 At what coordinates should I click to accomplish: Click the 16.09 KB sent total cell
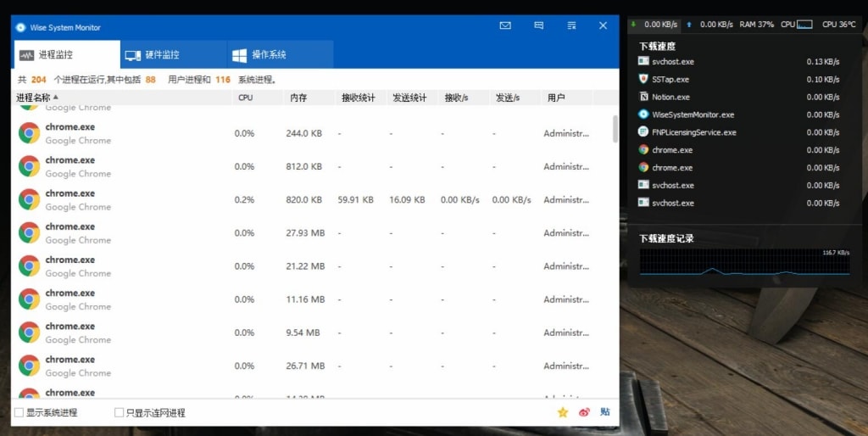click(407, 200)
